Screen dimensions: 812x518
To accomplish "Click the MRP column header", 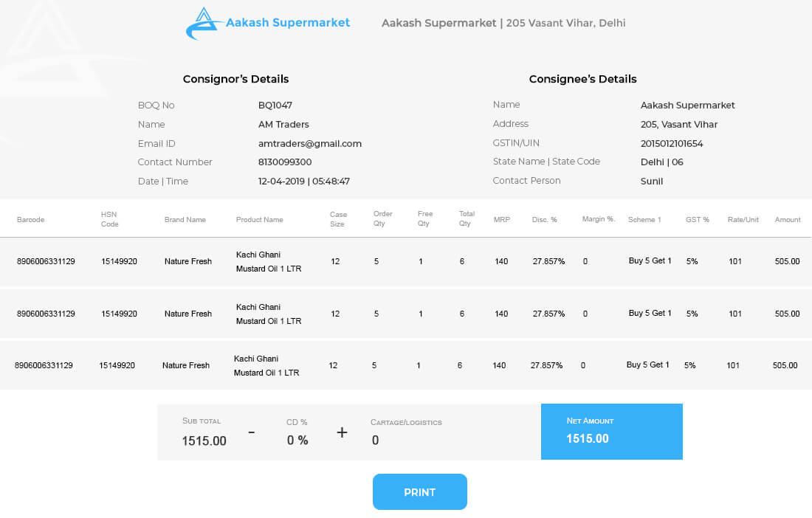I will (x=502, y=220).
